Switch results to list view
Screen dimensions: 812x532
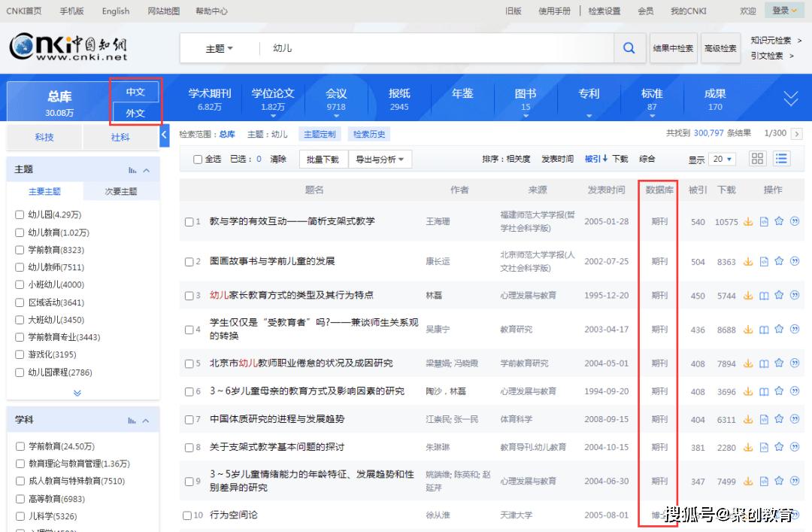[781, 159]
